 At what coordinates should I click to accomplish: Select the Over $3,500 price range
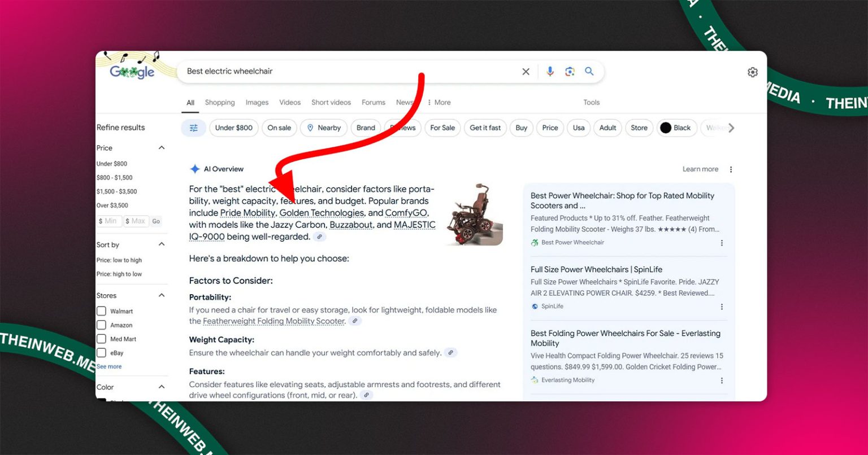(112, 205)
